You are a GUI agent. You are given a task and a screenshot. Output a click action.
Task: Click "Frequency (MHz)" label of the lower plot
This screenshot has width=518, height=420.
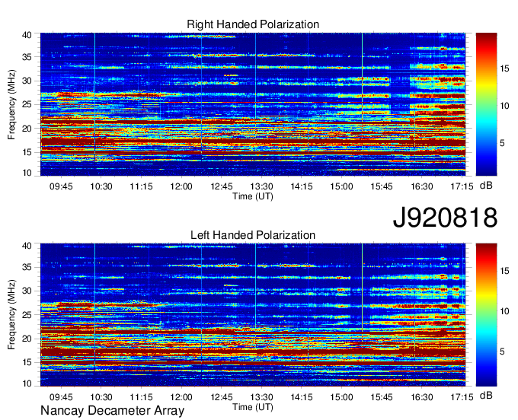tap(11, 315)
